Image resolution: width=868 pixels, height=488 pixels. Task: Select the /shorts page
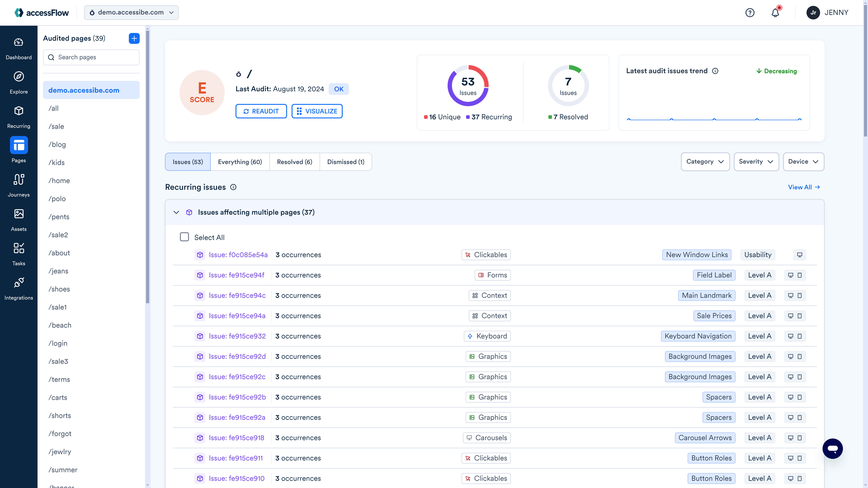tap(91, 416)
